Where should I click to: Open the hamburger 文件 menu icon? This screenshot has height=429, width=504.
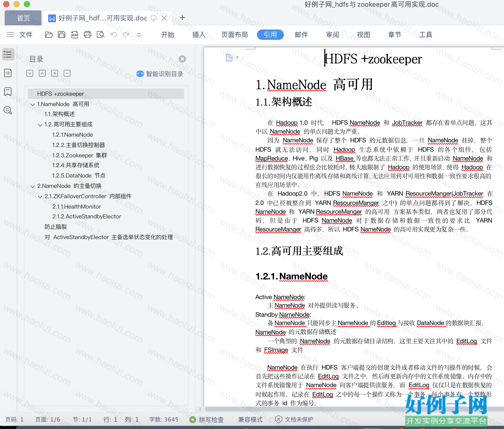(10, 34)
